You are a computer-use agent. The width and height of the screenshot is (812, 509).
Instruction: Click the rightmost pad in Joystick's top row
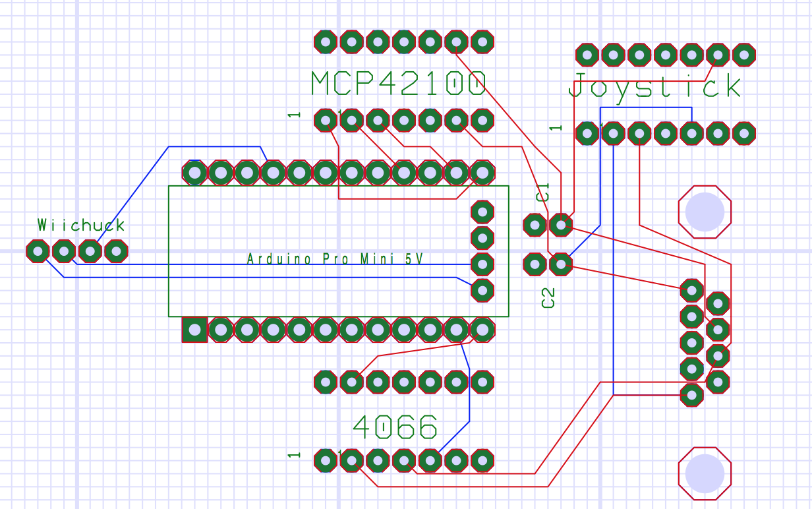tap(744, 55)
